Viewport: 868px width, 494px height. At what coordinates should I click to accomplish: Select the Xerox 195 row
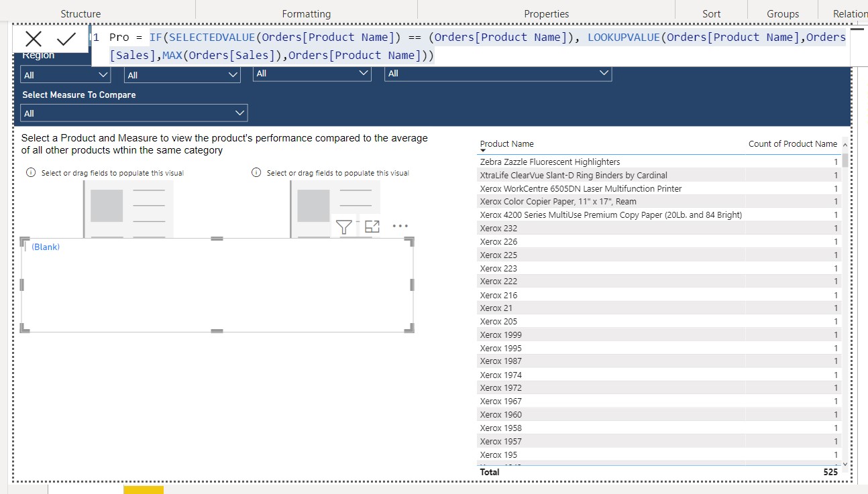tap(659, 454)
